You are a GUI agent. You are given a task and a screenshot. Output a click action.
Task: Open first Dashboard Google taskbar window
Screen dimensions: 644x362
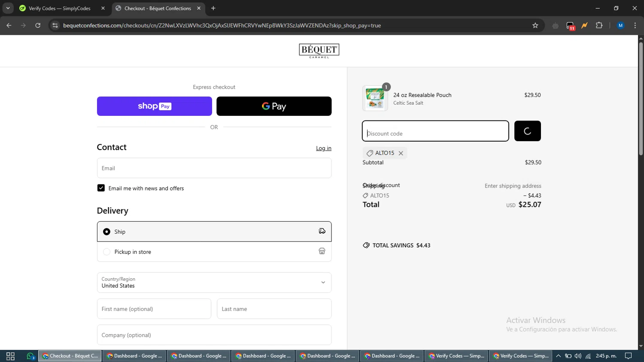(x=134, y=356)
